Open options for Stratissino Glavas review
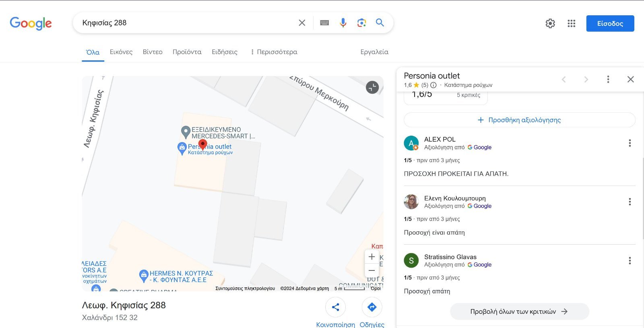644x328 pixels. click(630, 260)
